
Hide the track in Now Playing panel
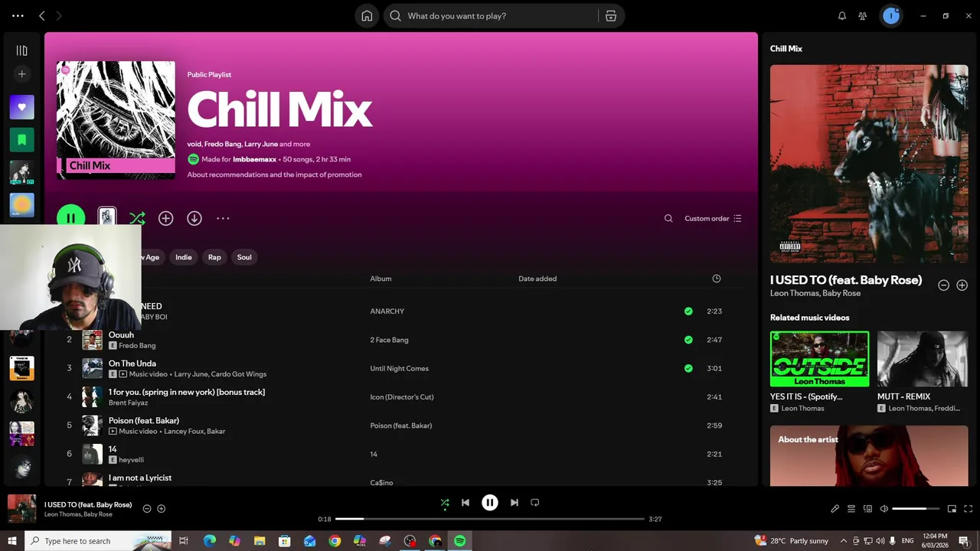click(943, 285)
